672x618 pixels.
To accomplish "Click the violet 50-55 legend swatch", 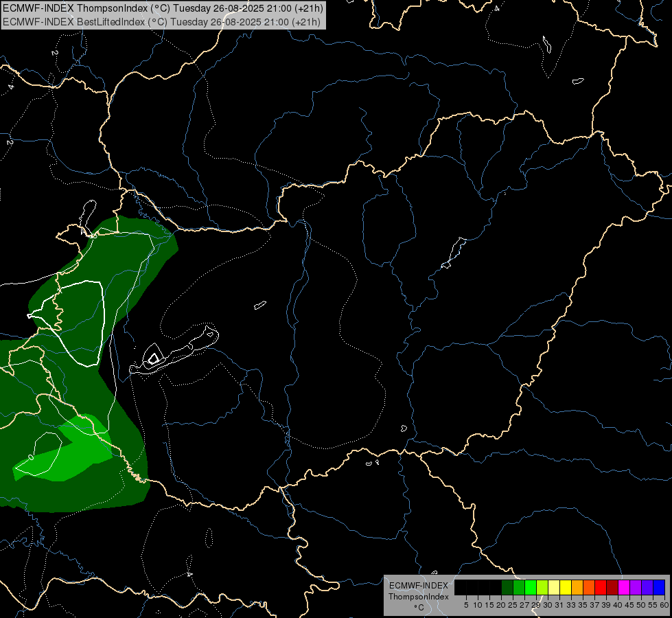I will click(x=647, y=587).
